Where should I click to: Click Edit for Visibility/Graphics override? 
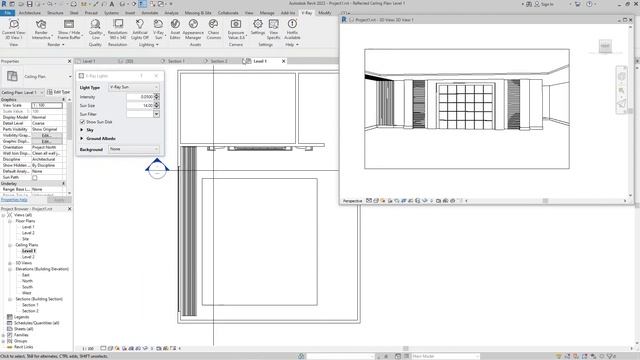point(47,135)
